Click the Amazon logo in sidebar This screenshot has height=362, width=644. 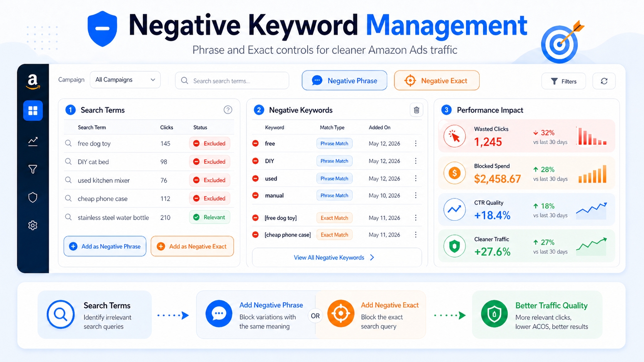pos(33,81)
